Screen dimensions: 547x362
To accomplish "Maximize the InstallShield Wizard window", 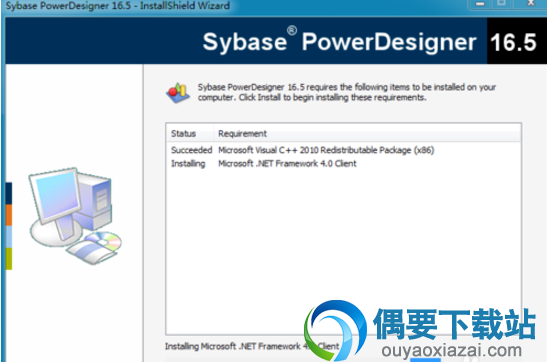I will point(501,4).
